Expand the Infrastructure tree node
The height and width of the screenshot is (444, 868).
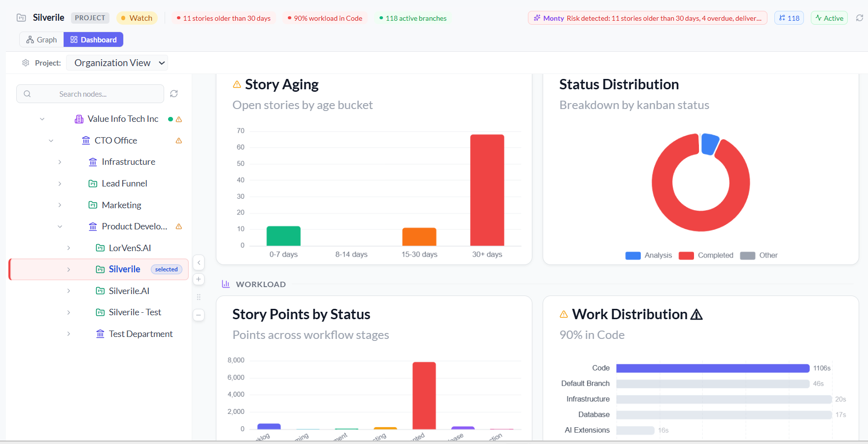click(x=60, y=162)
